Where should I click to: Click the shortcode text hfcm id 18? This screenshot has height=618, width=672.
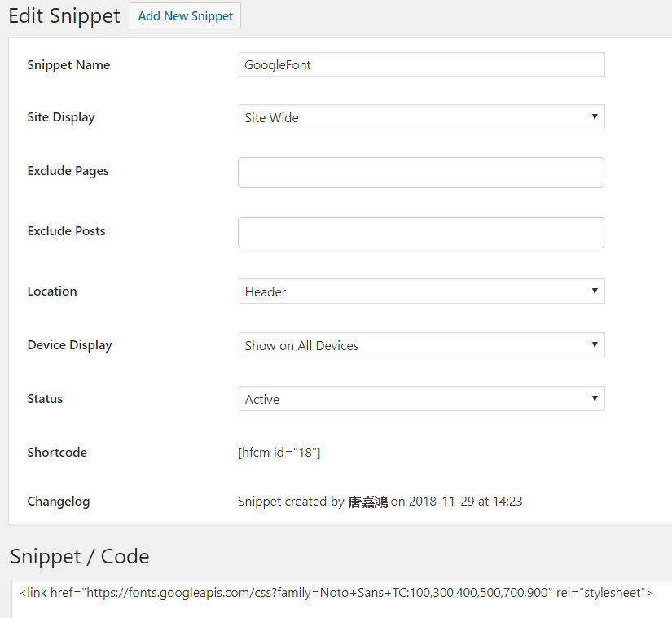click(279, 453)
